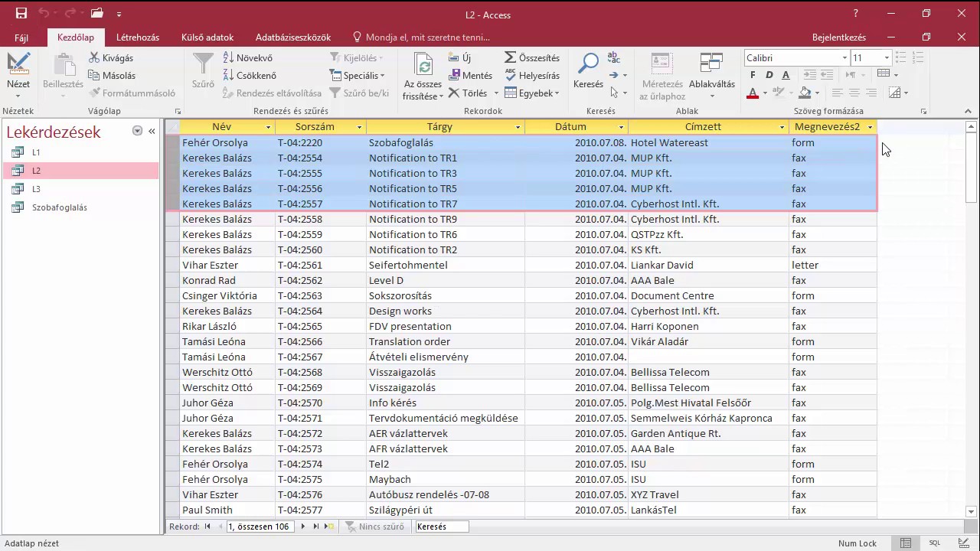Click the Az összes frissítése refresh icon
980x551 pixels.
click(423, 64)
